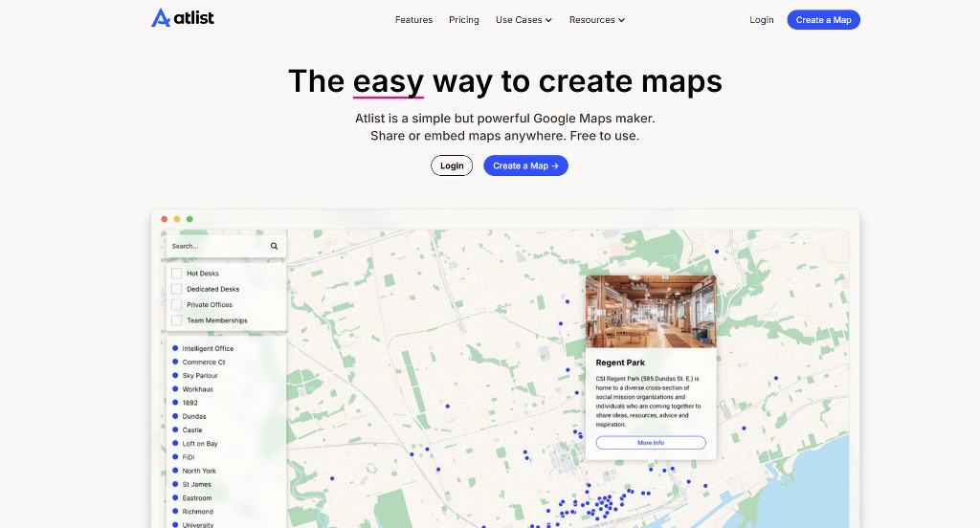This screenshot has height=528, width=980.
Task: Select North York in the location list
Action: pyautogui.click(x=193, y=471)
